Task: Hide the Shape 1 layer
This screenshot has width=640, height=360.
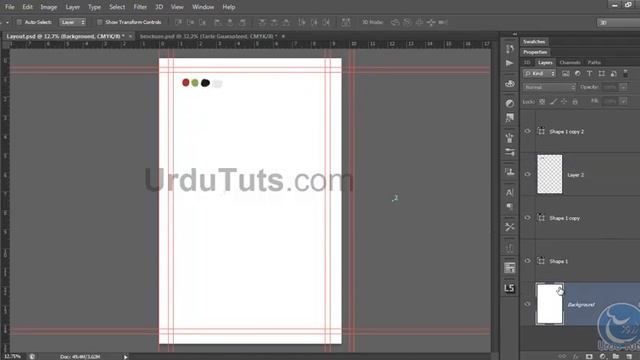Action: click(x=527, y=261)
